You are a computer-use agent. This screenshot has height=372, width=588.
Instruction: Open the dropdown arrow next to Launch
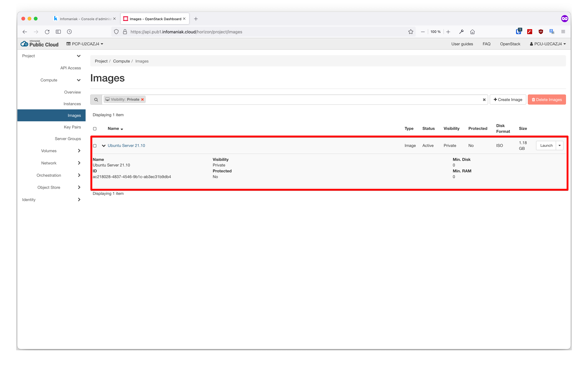(x=559, y=146)
